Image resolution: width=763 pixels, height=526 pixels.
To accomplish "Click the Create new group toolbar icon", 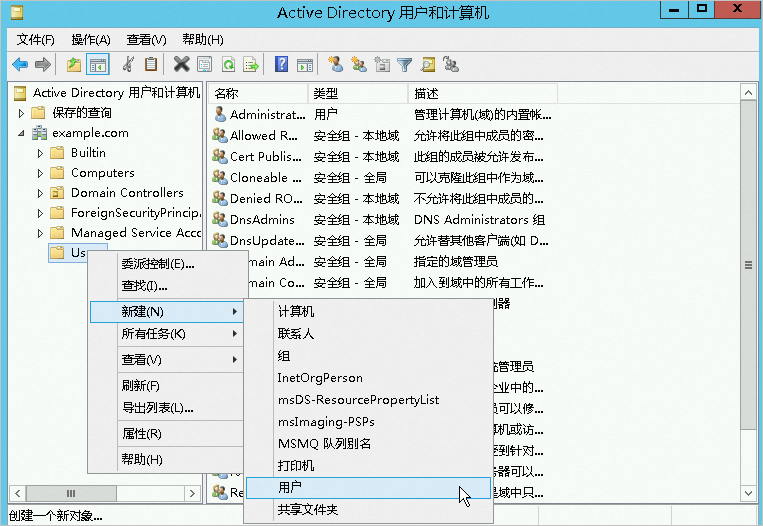I will (x=359, y=64).
